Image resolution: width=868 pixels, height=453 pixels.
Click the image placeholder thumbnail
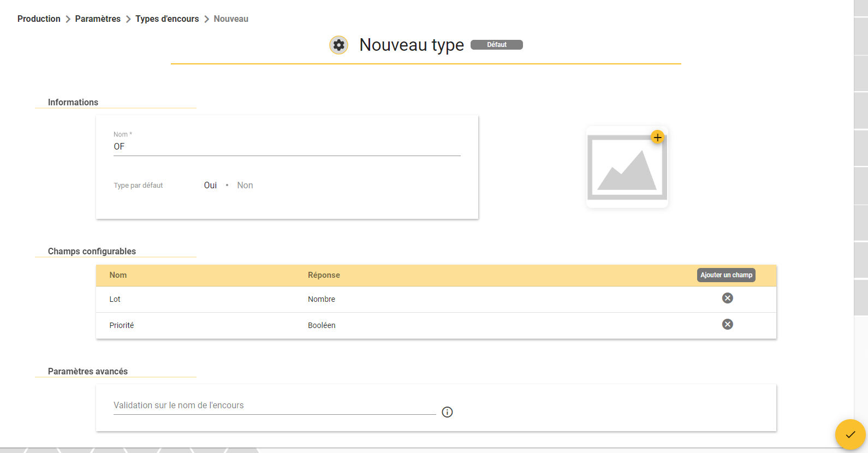pos(627,167)
